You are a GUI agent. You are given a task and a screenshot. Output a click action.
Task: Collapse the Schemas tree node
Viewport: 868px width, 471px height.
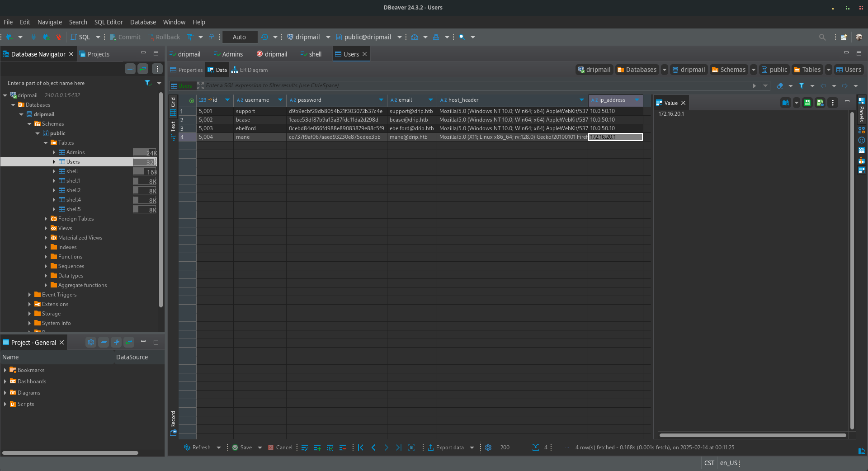[29, 124]
